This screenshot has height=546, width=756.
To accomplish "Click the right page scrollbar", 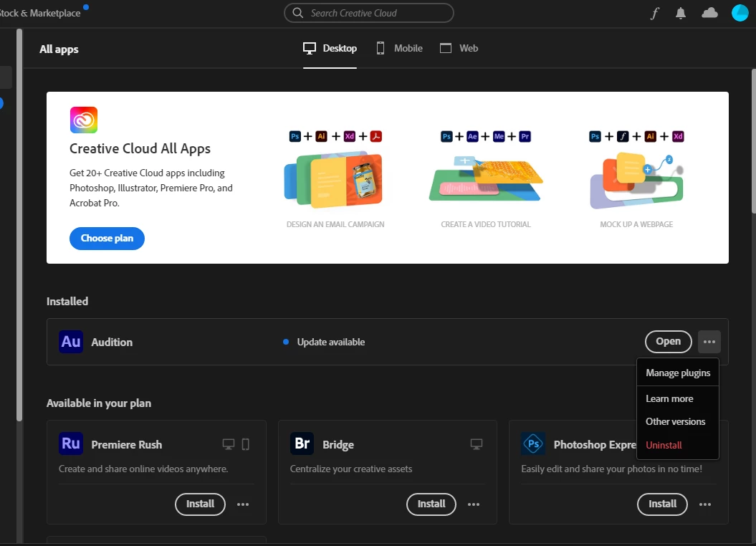I will [754, 140].
